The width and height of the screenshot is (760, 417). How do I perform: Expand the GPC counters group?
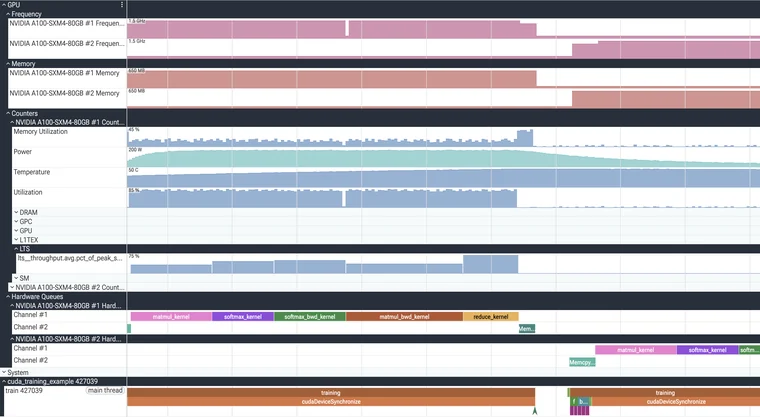(16, 222)
